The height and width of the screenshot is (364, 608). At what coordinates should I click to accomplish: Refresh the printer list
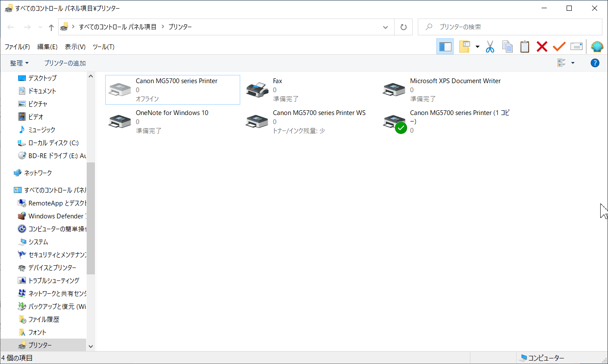[x=404, y=27]
